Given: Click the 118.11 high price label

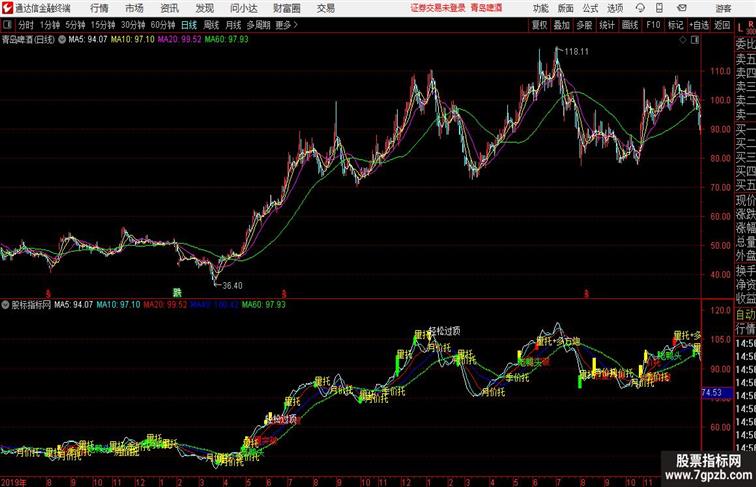Looking at the screenshot, I should click(x=577, y=52).
